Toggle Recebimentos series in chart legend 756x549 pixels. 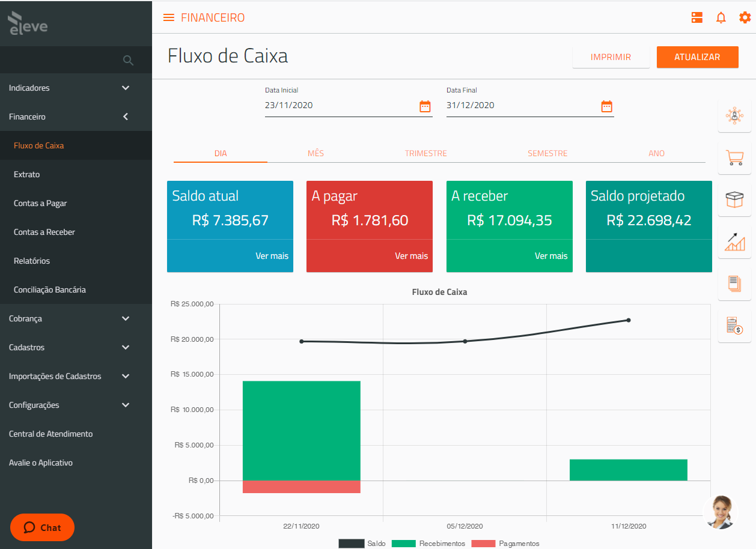(x=428, y=544)
